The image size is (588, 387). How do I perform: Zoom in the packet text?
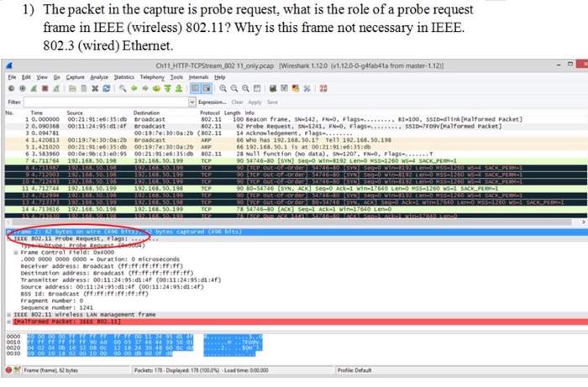223,88
